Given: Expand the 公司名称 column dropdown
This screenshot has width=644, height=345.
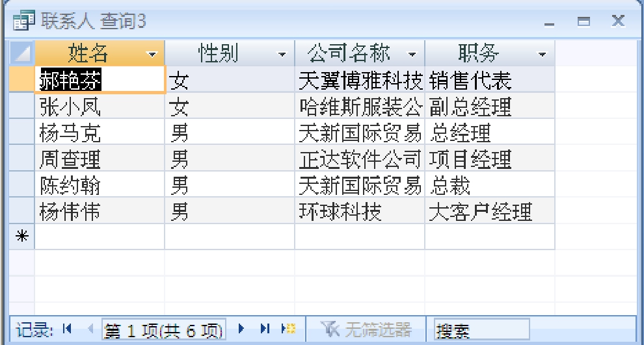Looking at the screenshot, I should [411, 53].
